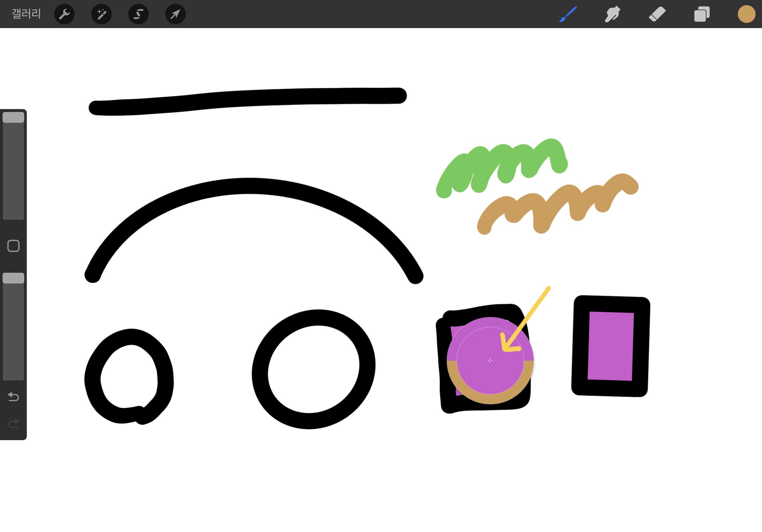Image resolution: width=762 pixels, height=532 pixels.
Task: Select the Eraser tool
Action: 657,14
